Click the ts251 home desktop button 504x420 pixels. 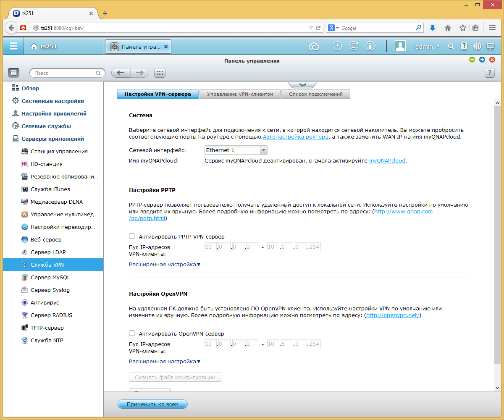tap(44, 47)
